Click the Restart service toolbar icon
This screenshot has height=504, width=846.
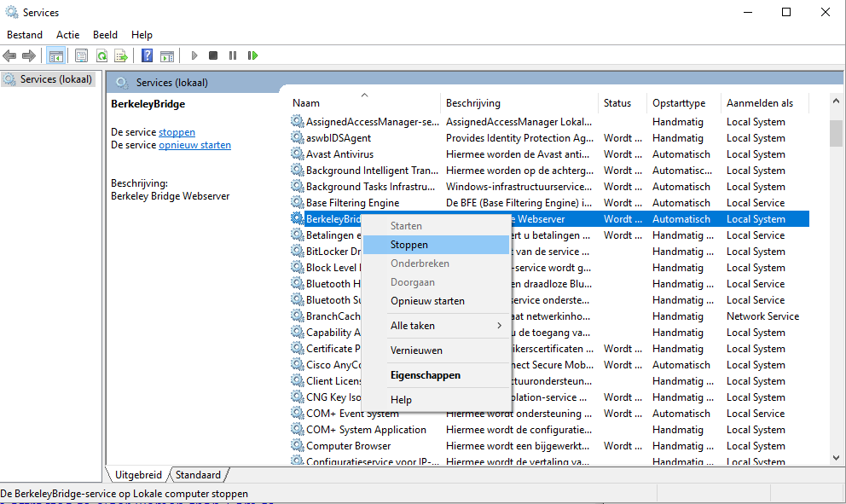click(x=252, y=55)
